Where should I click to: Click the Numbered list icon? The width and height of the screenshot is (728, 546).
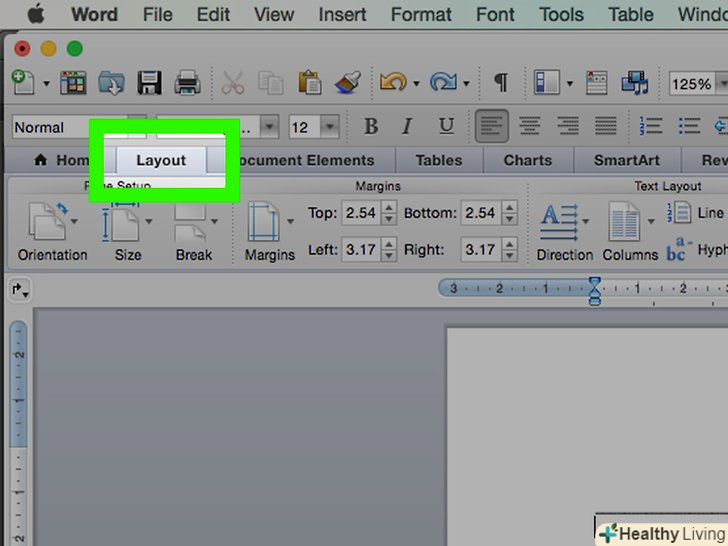[x=650, y=126]
